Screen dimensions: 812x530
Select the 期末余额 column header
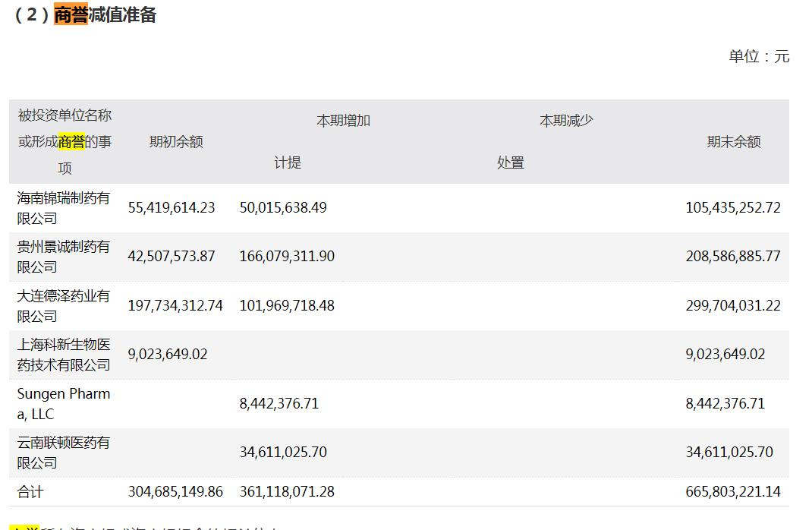click(x=734, y=141)
